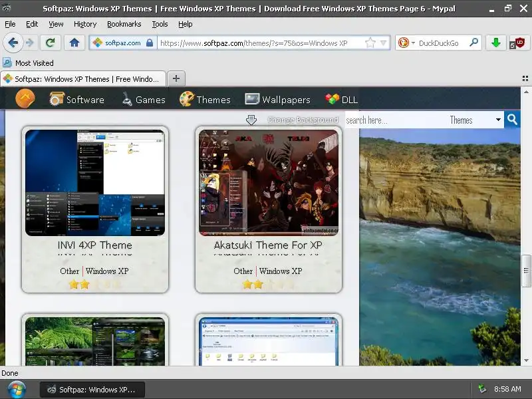Go to the Themes section
Screen dimensions: 532x399
click(205, 99)
